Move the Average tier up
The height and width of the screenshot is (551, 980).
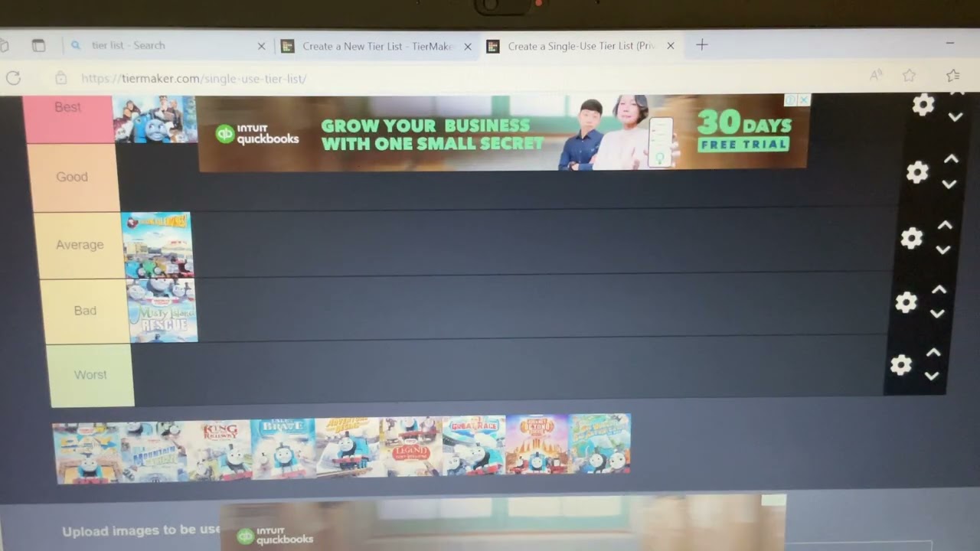[945, 225]
